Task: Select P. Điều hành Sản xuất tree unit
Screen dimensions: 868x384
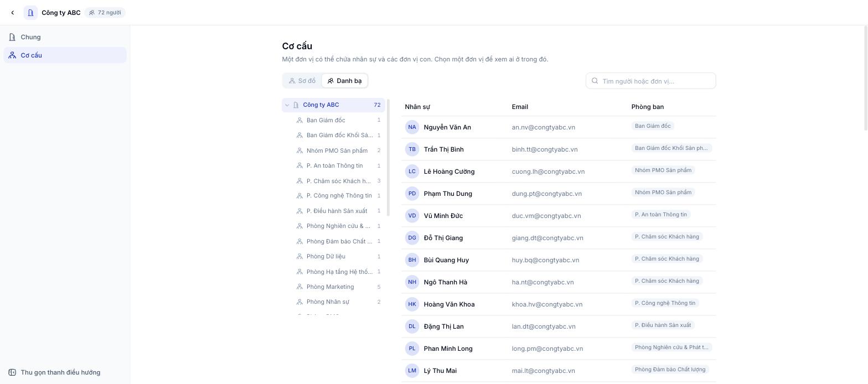Action: tap(333, 211)
